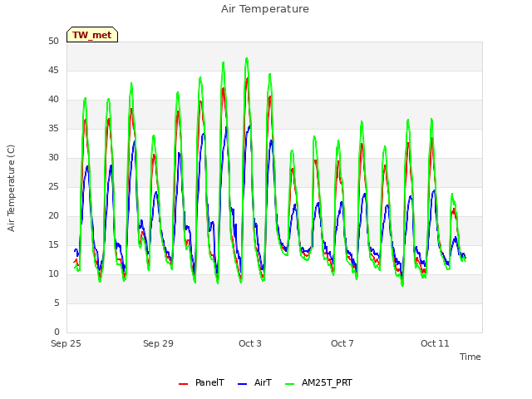The image size is (532, 399).
Task: Click the 50 y-axis tick label
Action: pos(53,42)
